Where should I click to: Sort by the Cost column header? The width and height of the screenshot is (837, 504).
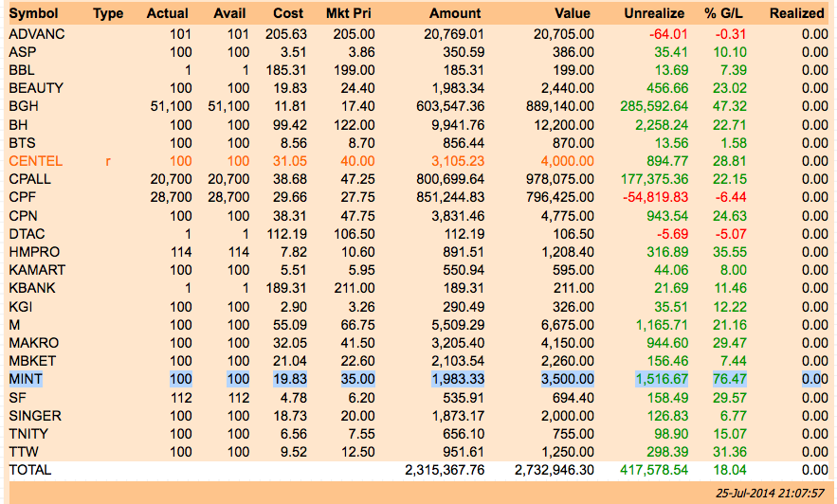288,13
